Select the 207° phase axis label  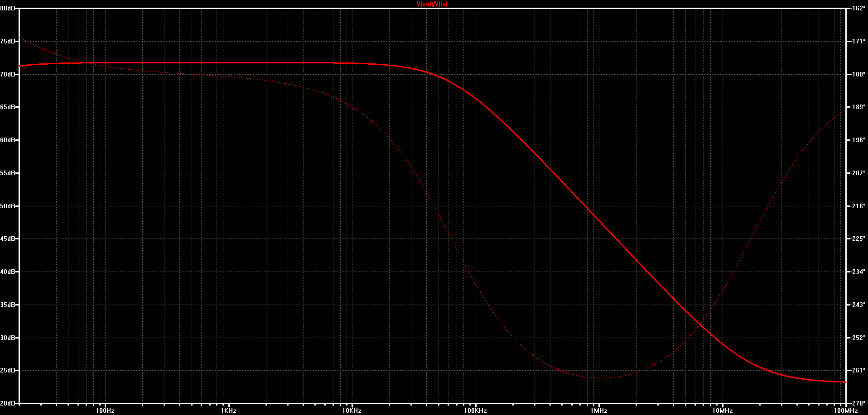click(x=858, y=173)
